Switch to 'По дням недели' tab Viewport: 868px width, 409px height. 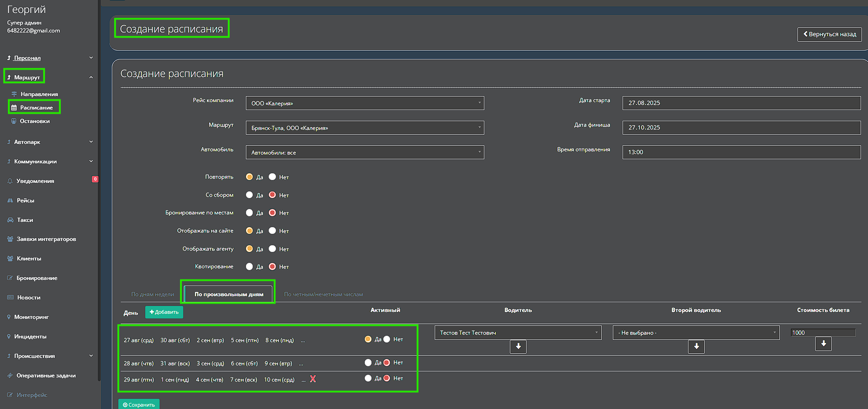pos(153,294)
